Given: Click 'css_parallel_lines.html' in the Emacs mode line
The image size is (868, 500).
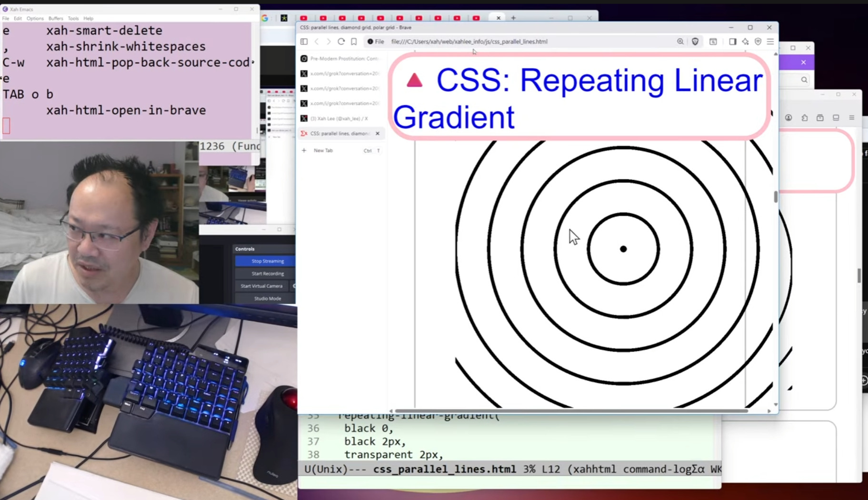Looking at the screenshot, I should (x=444, y=470).
